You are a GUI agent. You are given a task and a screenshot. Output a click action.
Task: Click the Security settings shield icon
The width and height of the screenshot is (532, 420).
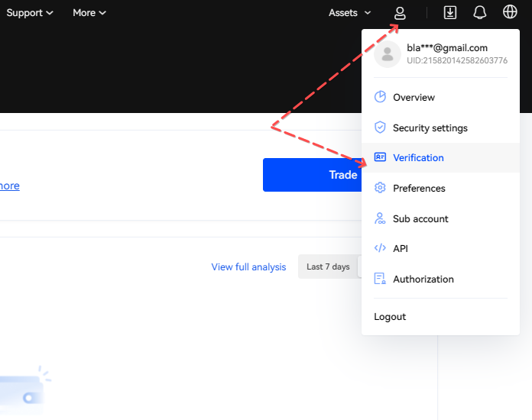click(380, 128)
